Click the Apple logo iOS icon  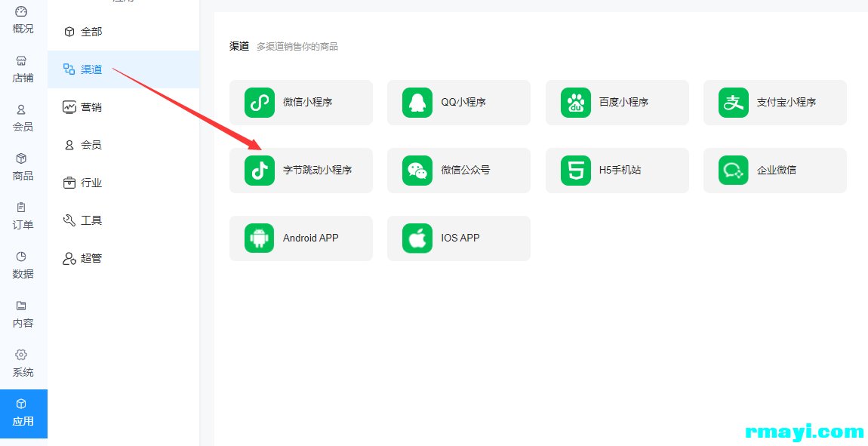pos(417,238)
